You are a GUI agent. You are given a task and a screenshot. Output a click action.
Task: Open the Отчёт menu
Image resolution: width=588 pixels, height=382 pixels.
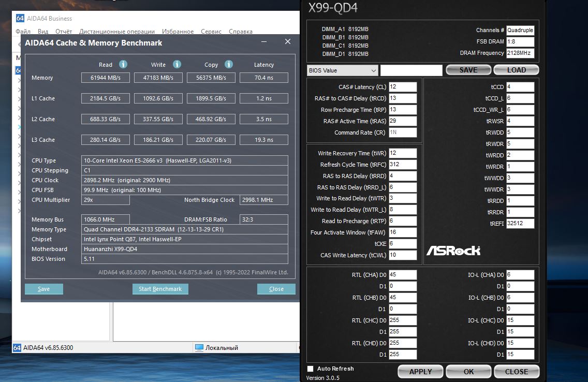tap(64, 32)
